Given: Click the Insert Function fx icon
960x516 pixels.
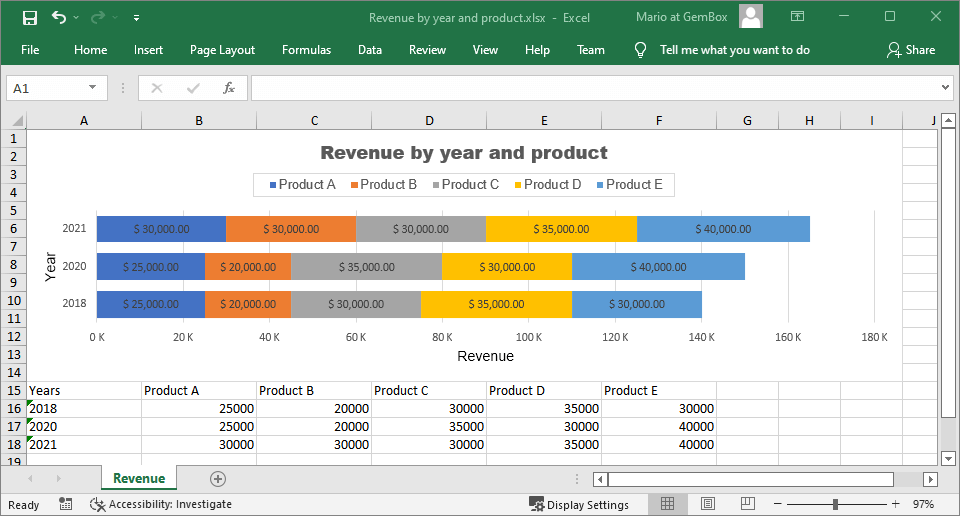Looking at the screenshot, I should pyautogui.click(x=229, y=88).
